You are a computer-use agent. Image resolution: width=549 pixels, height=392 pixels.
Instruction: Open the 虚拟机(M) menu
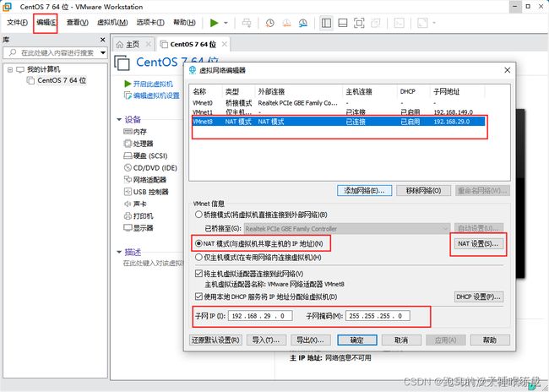(x=112, y=23)
